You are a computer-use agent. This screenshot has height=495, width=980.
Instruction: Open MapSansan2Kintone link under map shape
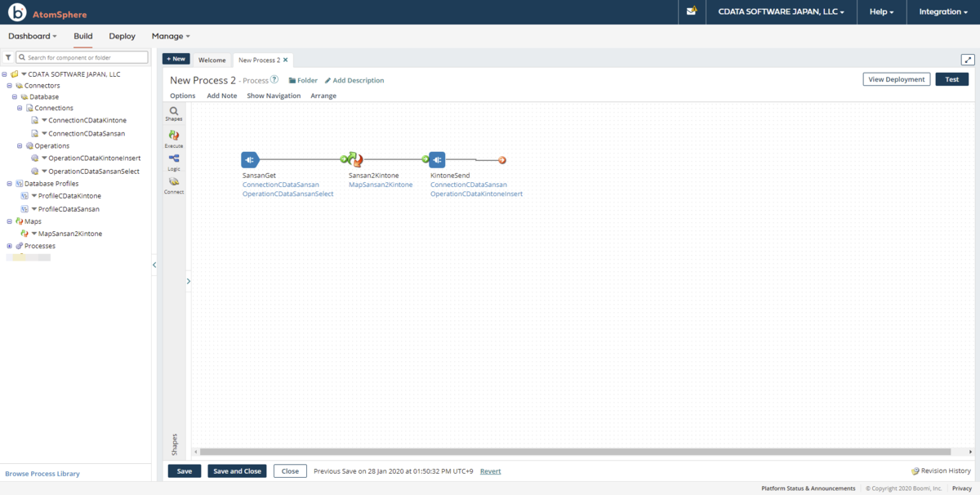381,185
